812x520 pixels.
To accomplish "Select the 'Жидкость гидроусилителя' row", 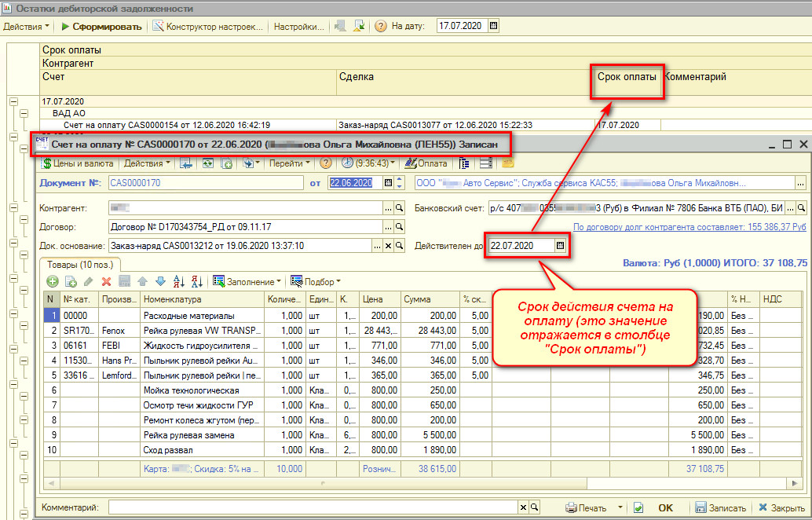I will [422, 346].
